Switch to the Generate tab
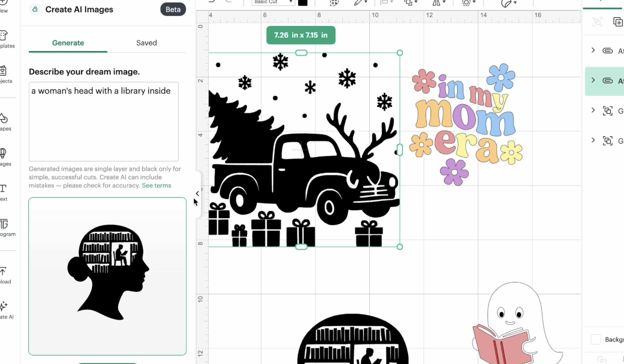Screen dimensions: 624x364 click(x=68, y=43)
